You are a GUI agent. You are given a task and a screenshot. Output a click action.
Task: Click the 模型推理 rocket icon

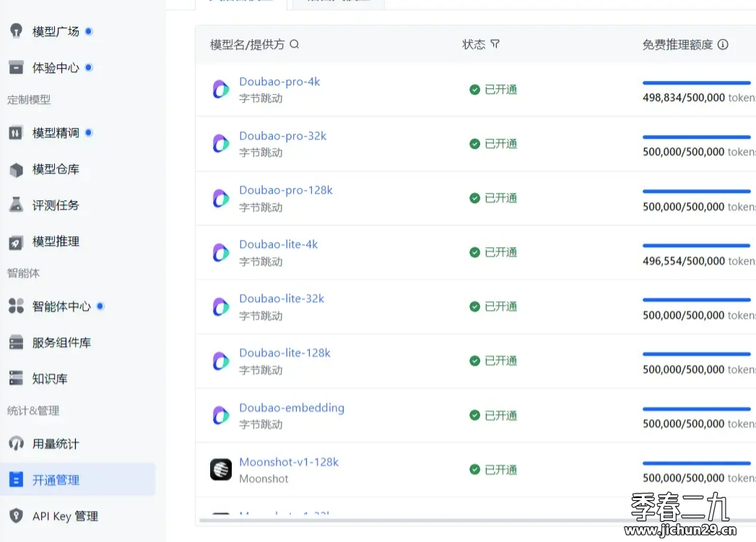[x=16, y=242]
